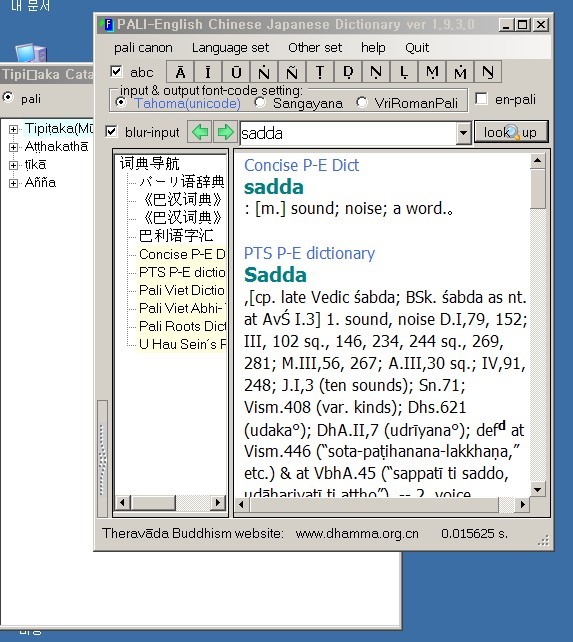Insert the Ṃ (M with dot below) character

click(x=432, y=72)
